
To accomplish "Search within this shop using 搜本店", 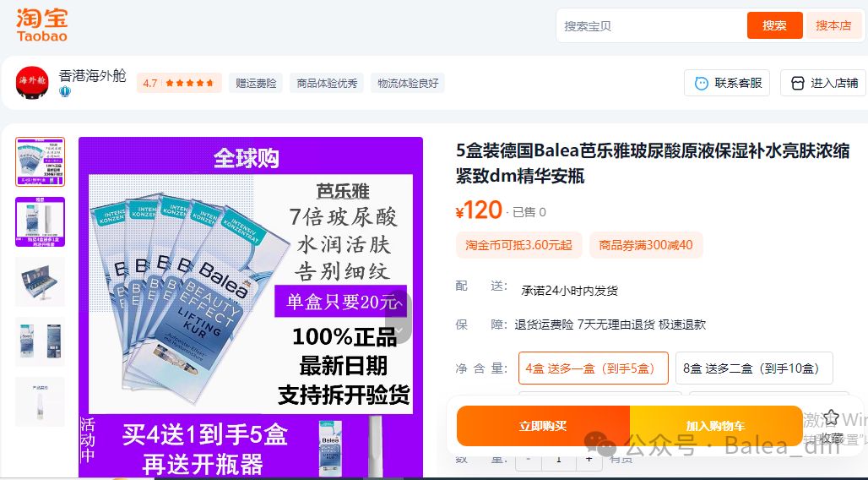I will tap(833, 25).
